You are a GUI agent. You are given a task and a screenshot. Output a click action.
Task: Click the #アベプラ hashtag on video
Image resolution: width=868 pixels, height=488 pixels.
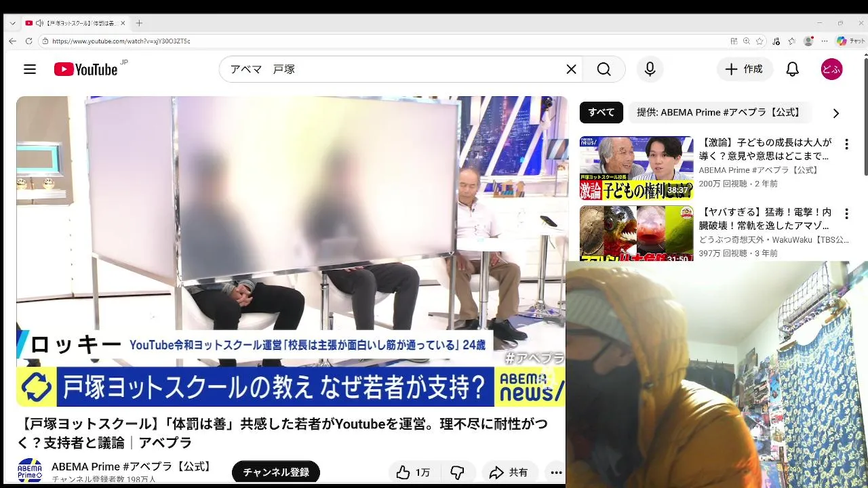click(x=535, y=358)
